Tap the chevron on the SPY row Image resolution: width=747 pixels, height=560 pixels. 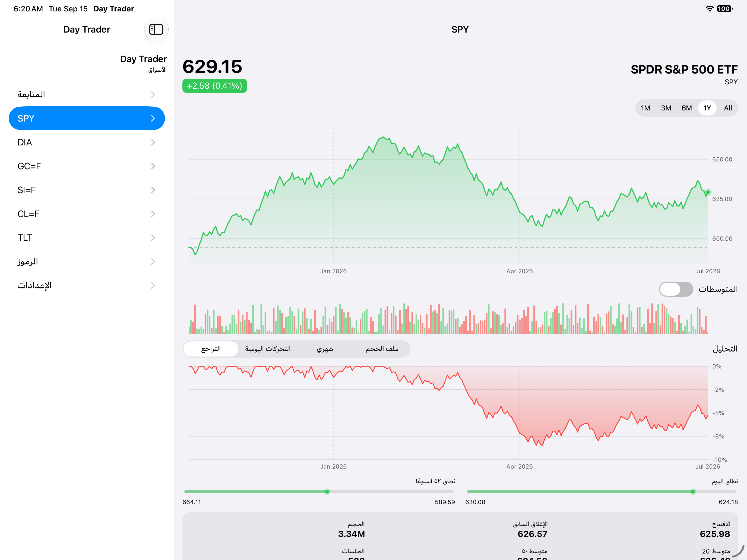point(153,119)
